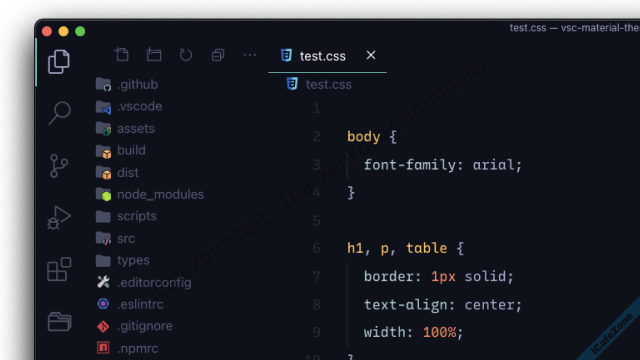Click 'text-align' property on line 8

click(x=405, y=305)
